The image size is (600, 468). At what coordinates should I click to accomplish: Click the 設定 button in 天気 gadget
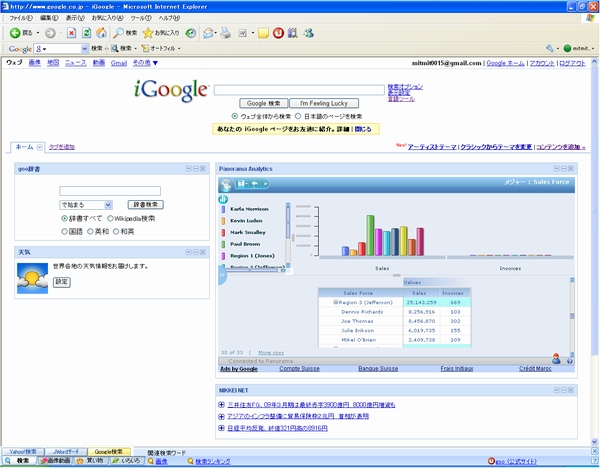(62, 282)
